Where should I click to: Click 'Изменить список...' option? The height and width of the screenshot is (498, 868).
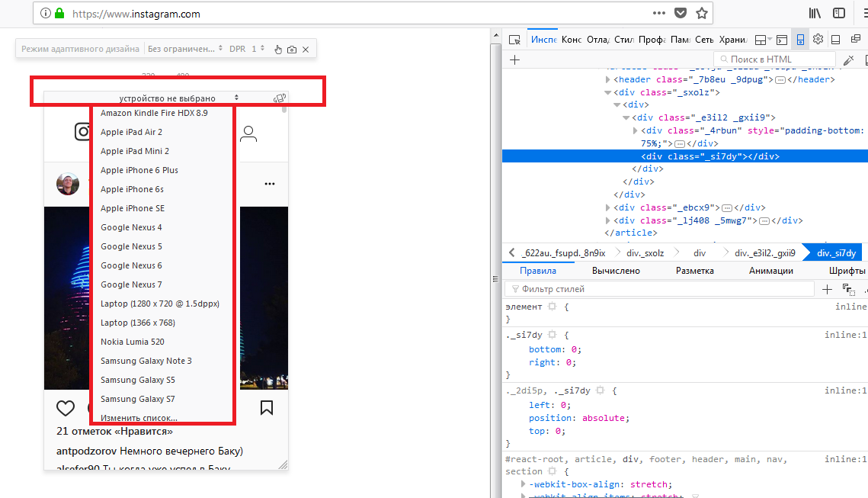pyautogui.click(x=139, y=418)
